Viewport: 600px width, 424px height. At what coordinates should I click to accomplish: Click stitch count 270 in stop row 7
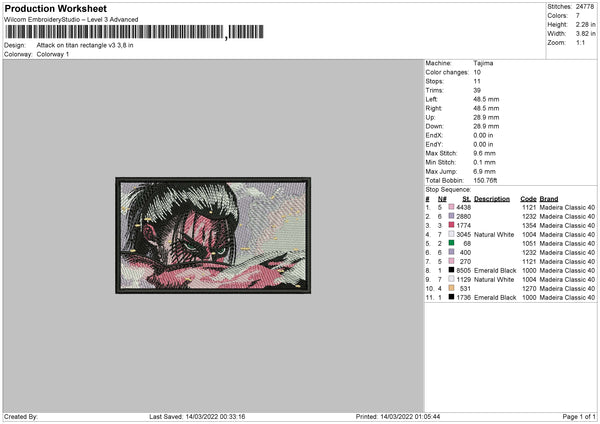point(465,262)
